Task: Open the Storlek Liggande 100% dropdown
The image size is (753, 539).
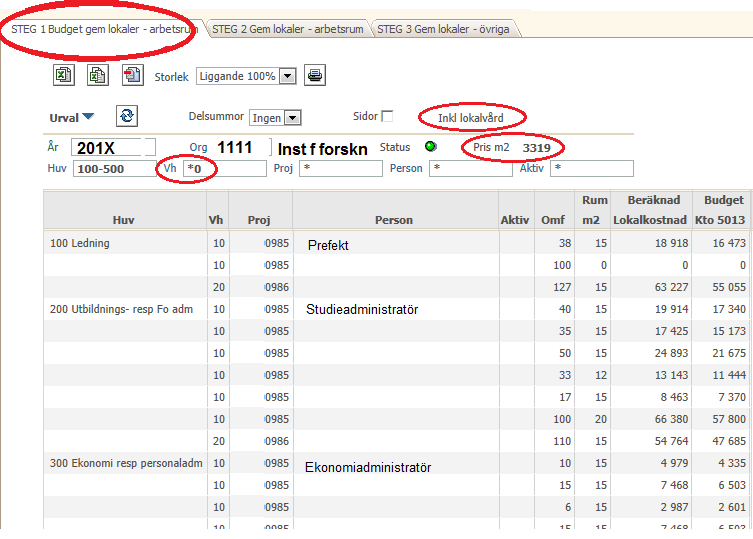Action: pyautogui.click(x=288, y=76)
